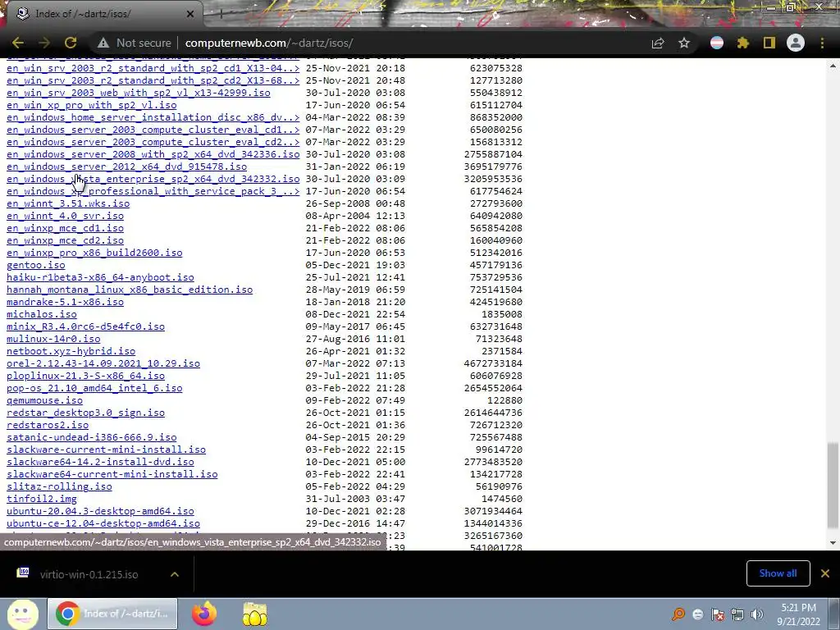Open the Chrome profile avatar

tap(796, 43)
